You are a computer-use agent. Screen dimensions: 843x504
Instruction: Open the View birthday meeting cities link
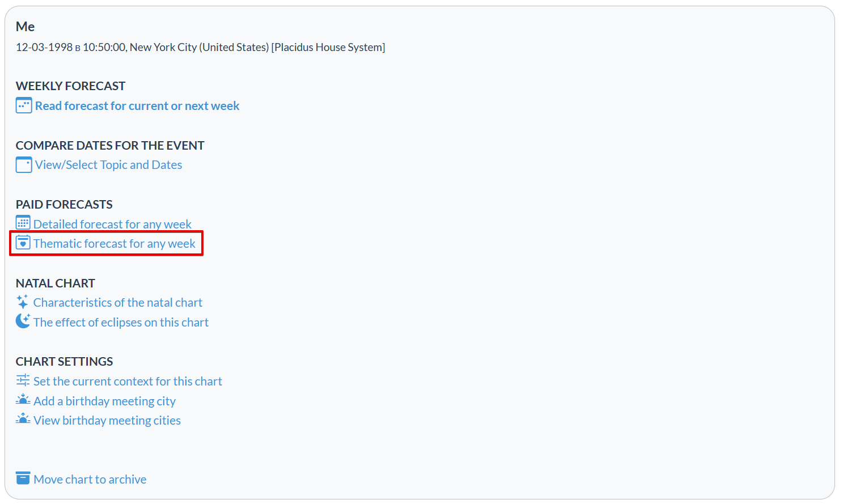coord(107,421)
